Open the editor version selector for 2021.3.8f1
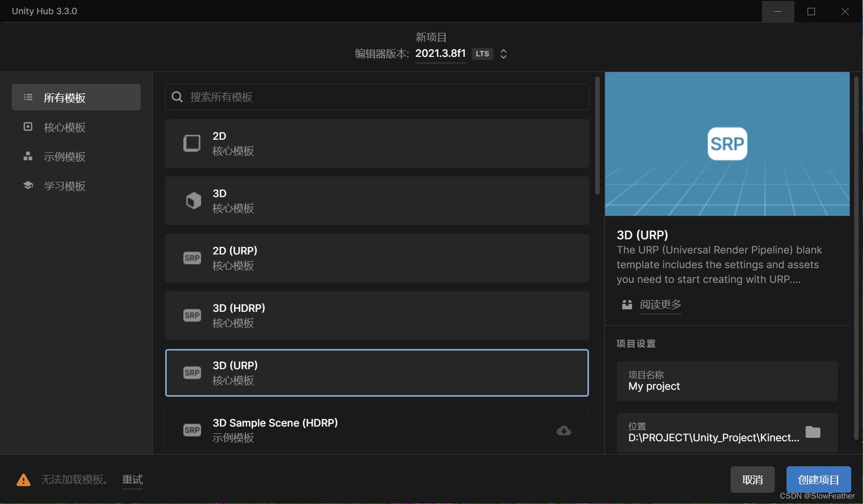Image resolution: width=863 pixels, height=504 pixels. pos(440,53)
